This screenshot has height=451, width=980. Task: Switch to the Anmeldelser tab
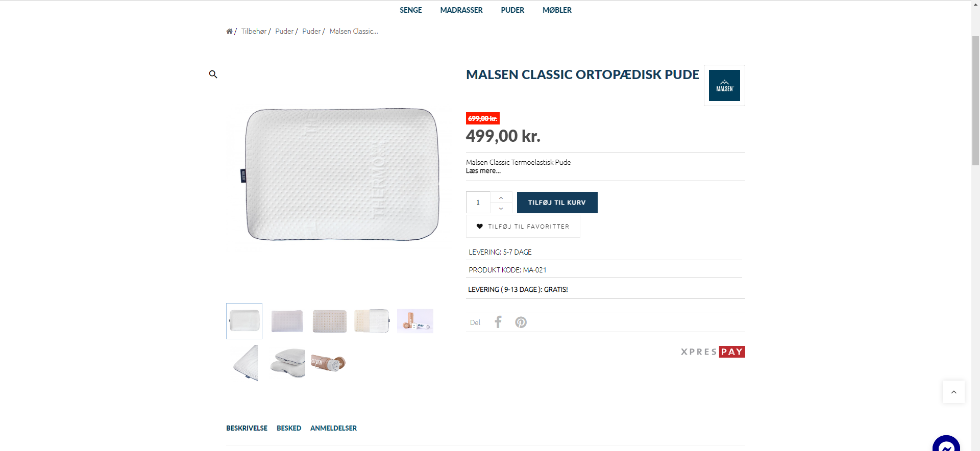(x=333, y=428)
